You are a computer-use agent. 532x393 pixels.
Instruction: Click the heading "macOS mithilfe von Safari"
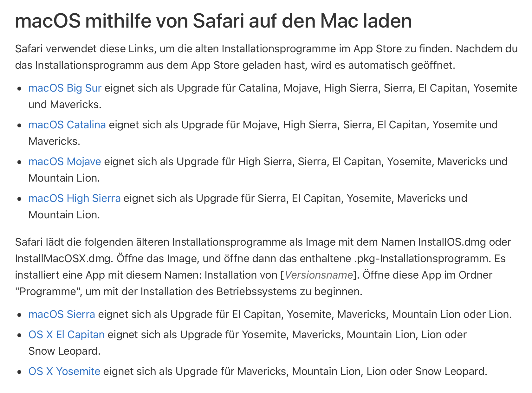coord(213,21)
